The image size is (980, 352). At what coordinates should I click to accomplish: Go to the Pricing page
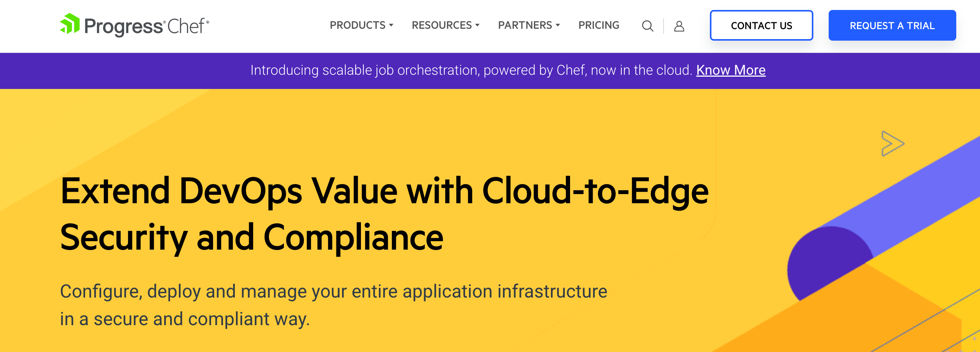click(599, 25)
